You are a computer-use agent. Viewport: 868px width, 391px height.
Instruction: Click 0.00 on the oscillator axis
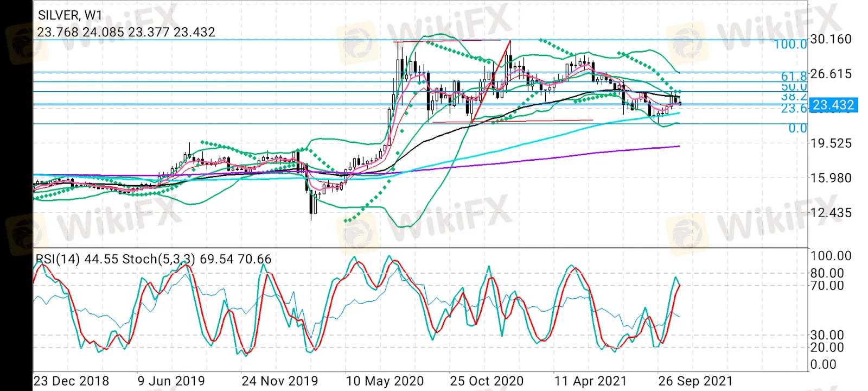tap(824, 364)
